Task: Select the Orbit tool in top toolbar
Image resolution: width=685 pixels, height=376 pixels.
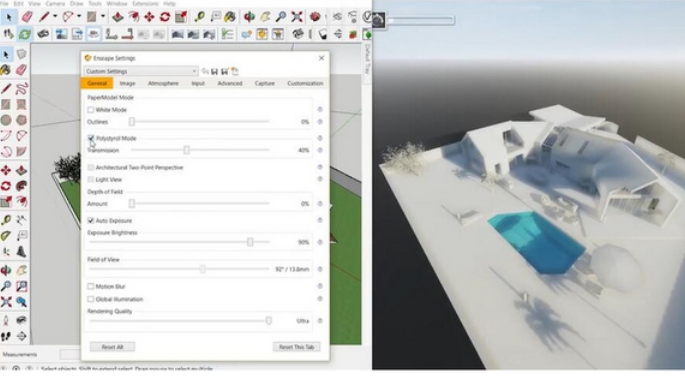Action: 249,17
